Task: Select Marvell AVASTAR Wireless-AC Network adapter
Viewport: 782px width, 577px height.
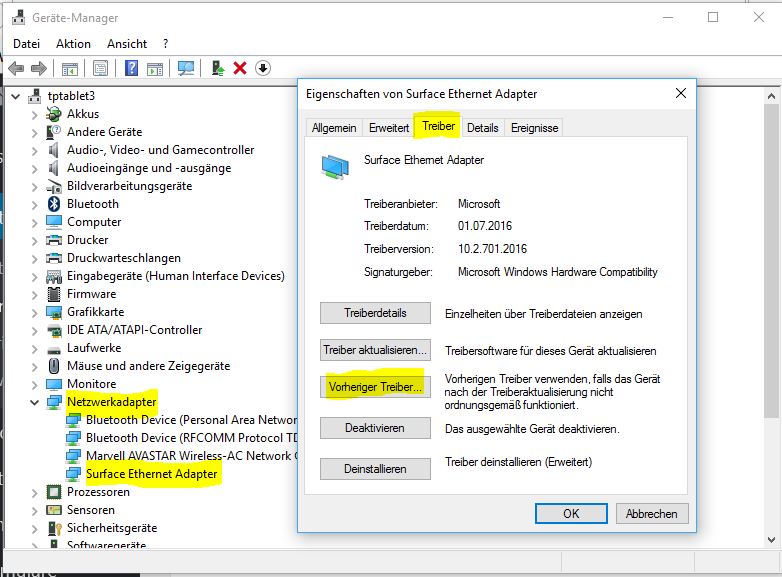Action: point(192,456)
